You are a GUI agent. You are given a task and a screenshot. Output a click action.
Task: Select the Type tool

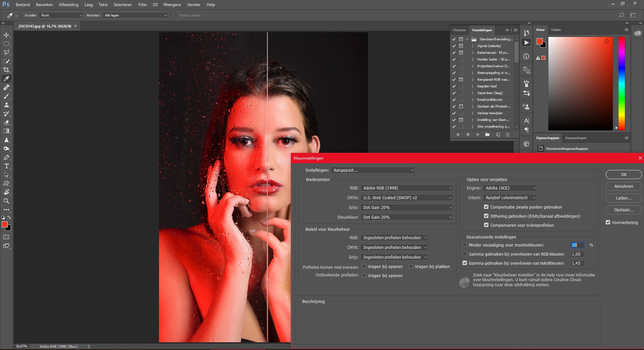6,166
